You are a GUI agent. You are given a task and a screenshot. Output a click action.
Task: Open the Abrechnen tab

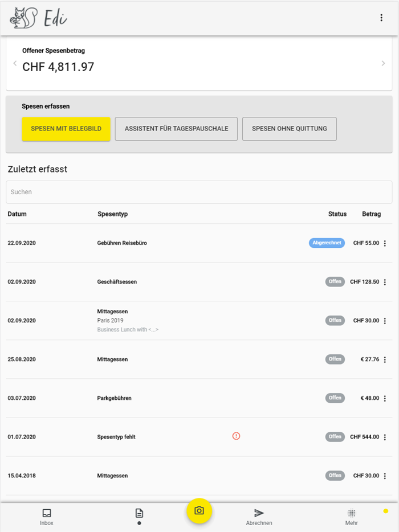(x=259, y=517)
